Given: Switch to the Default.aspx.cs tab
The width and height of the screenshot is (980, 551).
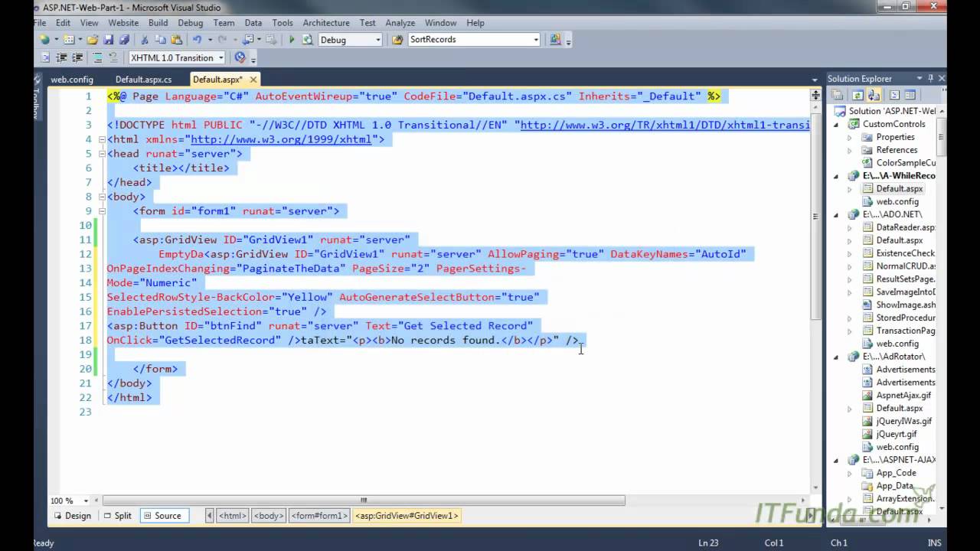Looking at the screenshot, I should 143,80.
